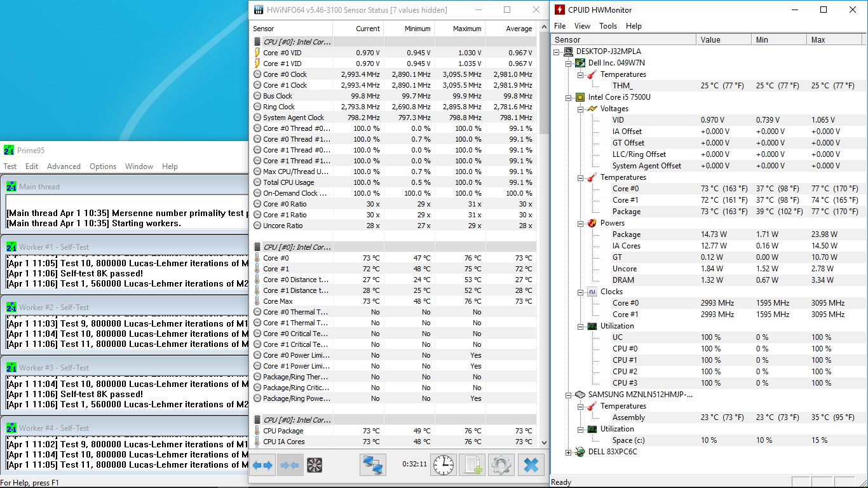868x488 pixels.
Task: Open HWMonitor View menu
Action: 582,26
